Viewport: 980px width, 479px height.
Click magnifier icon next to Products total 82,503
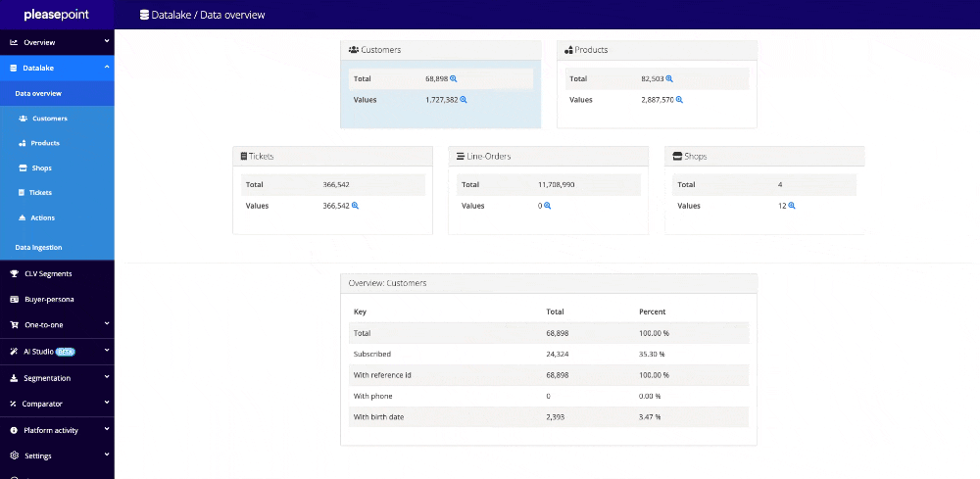coord(669,78)
